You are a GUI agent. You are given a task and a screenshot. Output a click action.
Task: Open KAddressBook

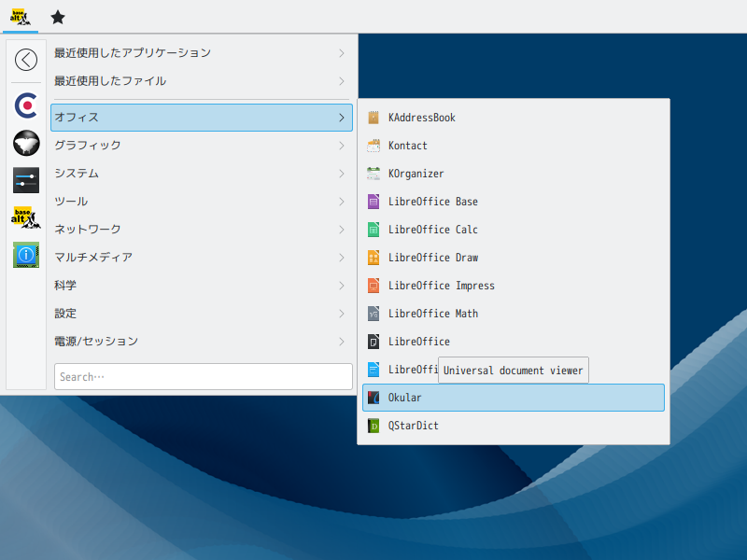[420, 118]
